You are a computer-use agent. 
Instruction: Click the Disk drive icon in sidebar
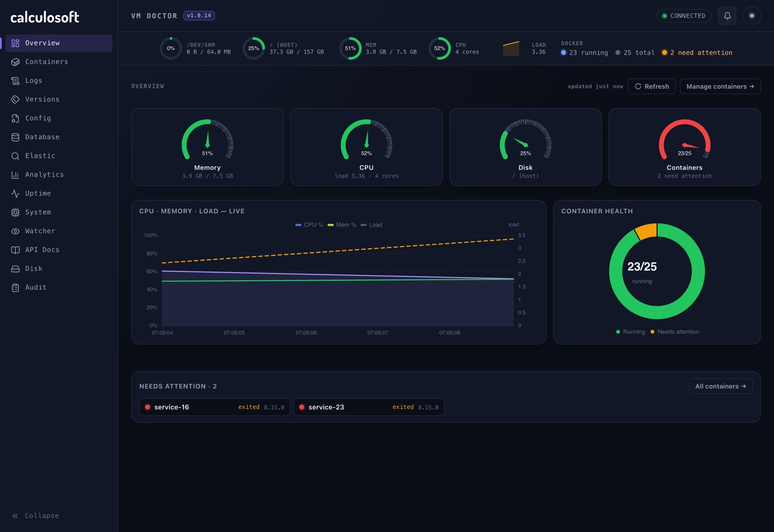click(x=15, y=269)
